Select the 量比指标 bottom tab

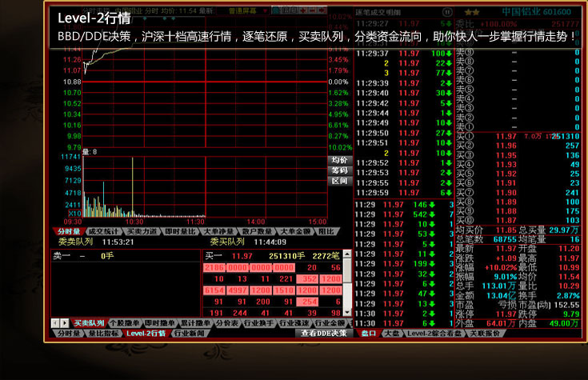click(104, 333)
